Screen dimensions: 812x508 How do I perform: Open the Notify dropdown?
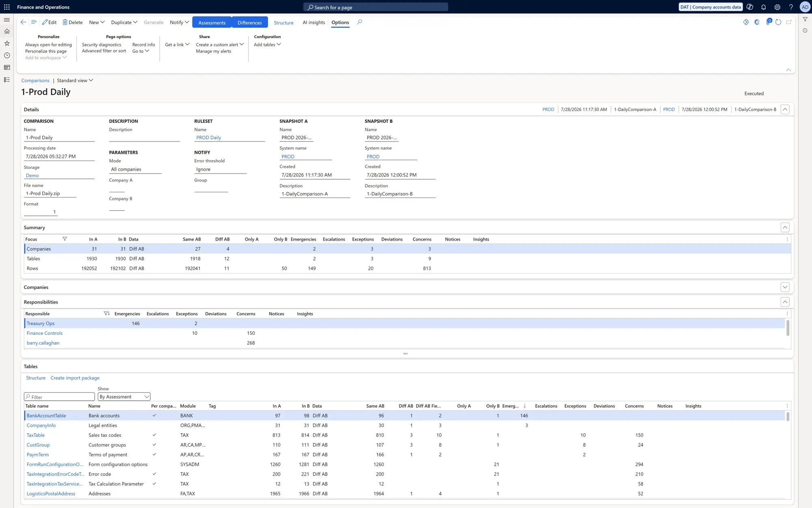click(x=179, y=22)
